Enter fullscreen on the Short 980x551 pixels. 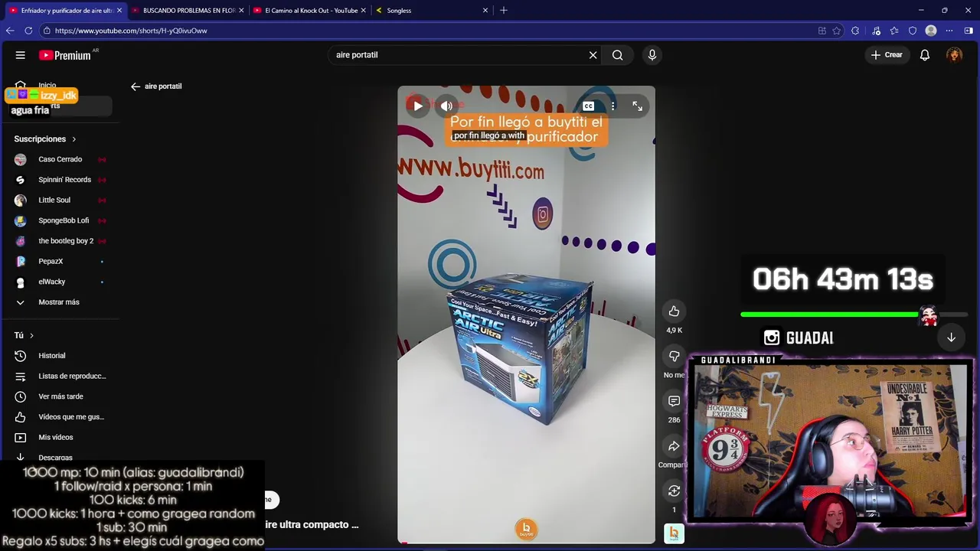pyautogui.click(x=637, y=106)
